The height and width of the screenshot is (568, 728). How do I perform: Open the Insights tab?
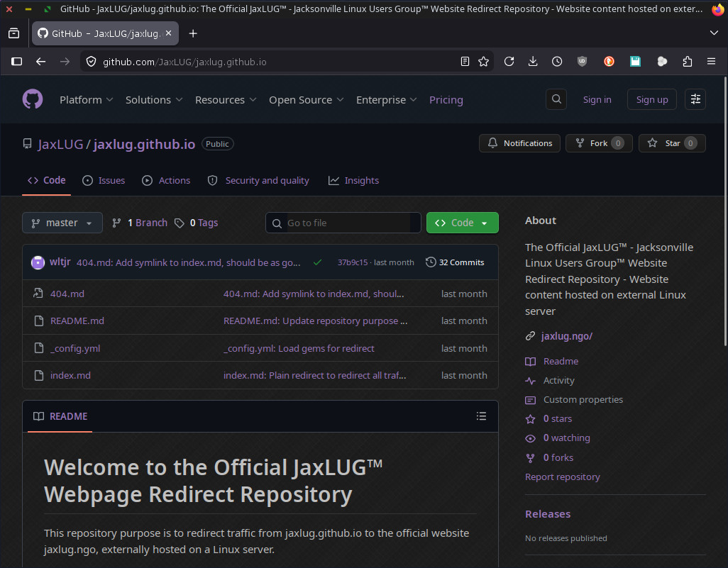[354, 181]
